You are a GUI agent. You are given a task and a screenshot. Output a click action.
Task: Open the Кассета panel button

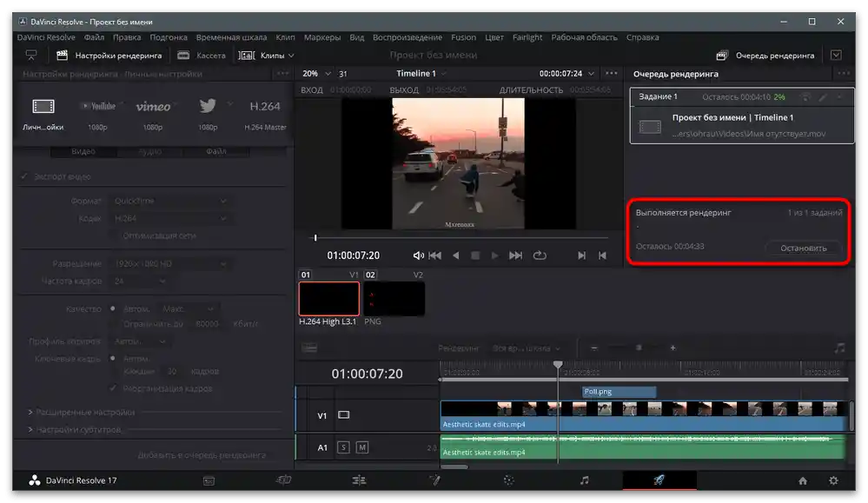click(x=202, y=56)
